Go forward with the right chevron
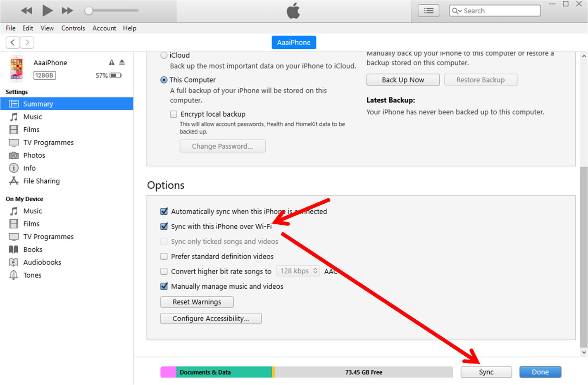588x385 pixels. [x=27, y=42]
